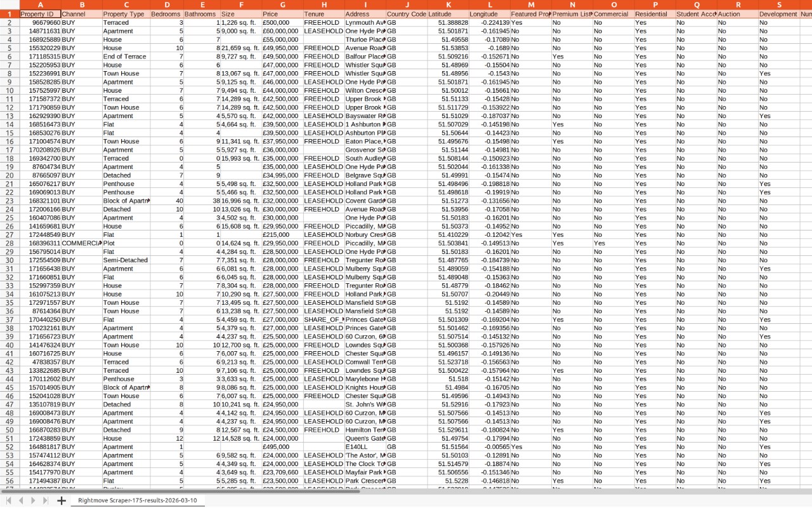Select the 'Queen's Gate' address cell

(x=365, y=438)
